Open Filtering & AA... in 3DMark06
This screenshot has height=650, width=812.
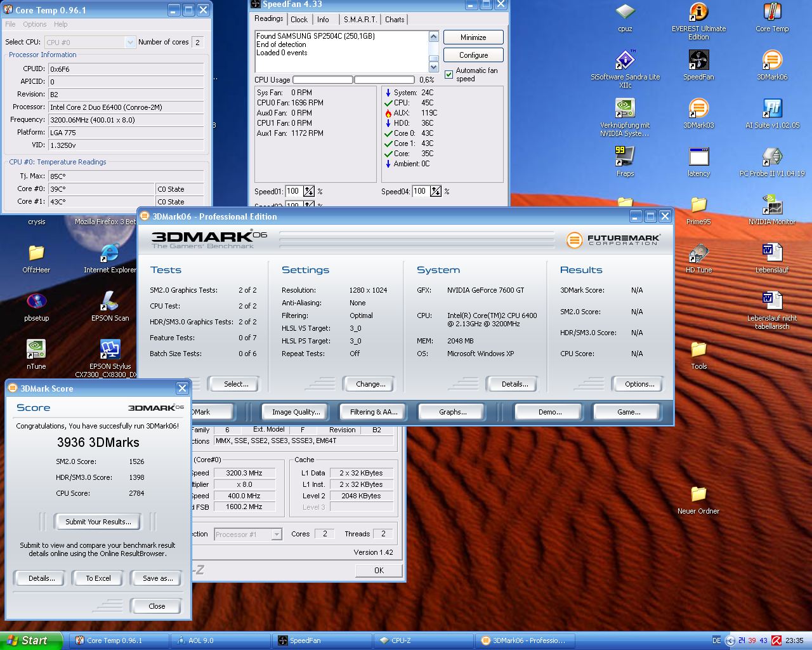374,412
